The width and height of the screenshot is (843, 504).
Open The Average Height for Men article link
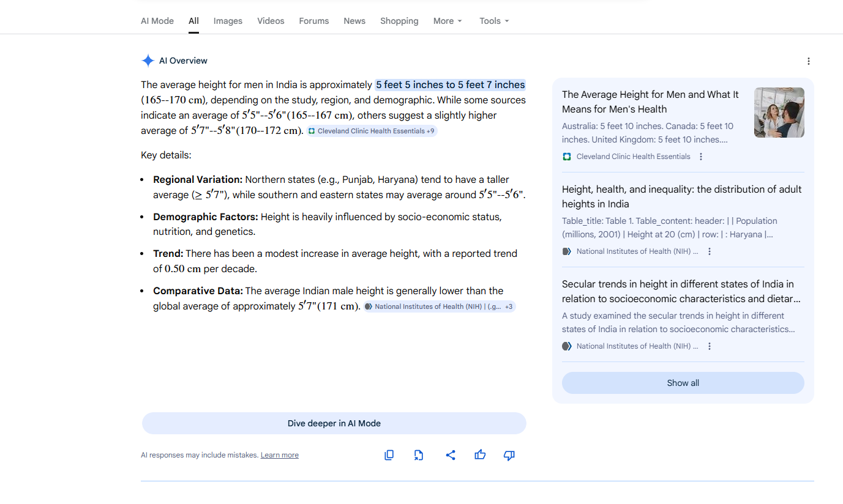650,102
